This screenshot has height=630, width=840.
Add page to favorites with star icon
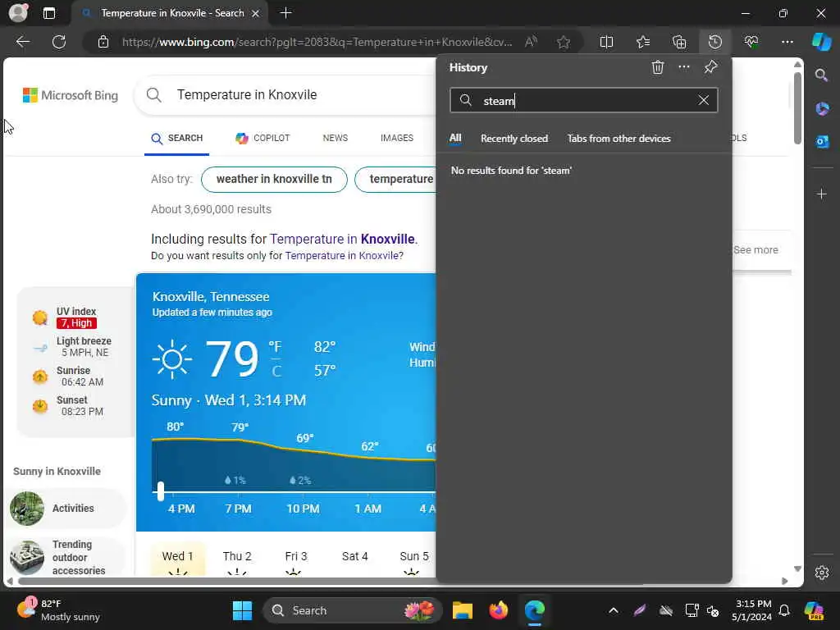(563, 42)
